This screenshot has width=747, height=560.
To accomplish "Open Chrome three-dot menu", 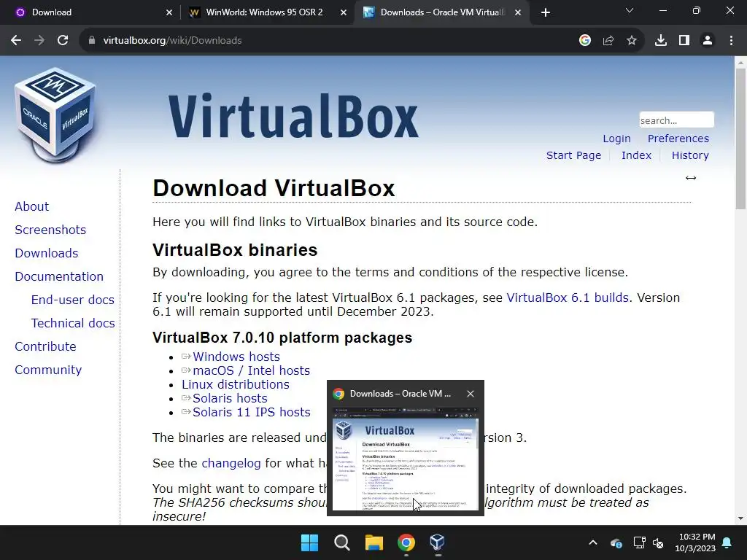I will pyautogui.click(x=731, y=41).
